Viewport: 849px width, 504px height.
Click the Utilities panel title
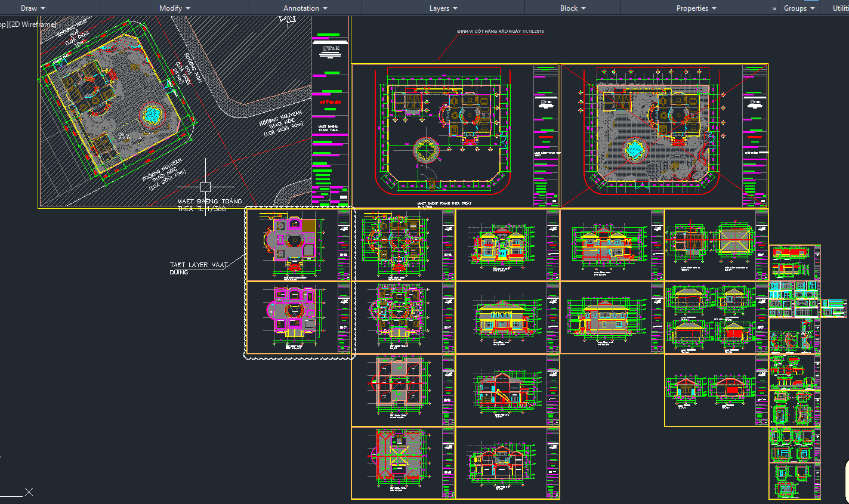[x=841, y=8]
